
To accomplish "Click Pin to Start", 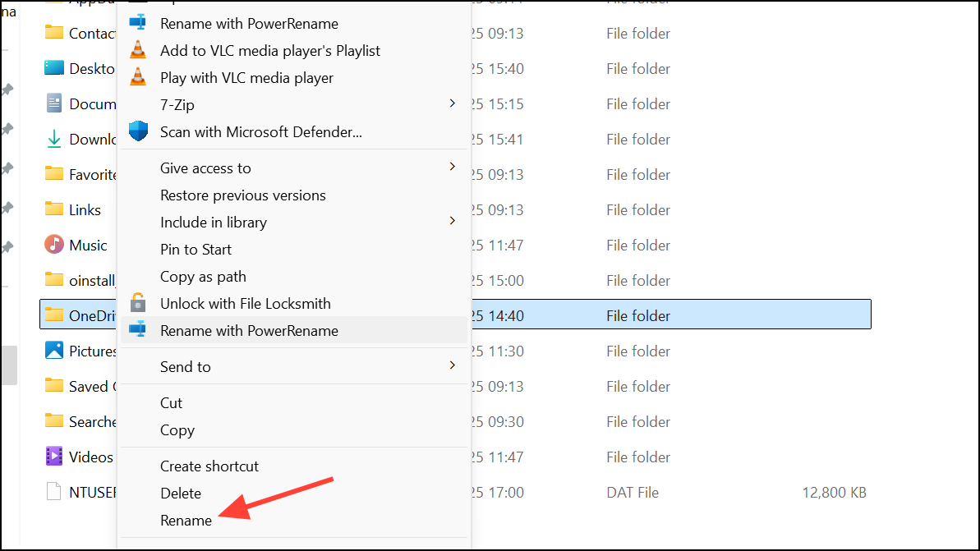I will pyautogui.click(x=196, y=249).
